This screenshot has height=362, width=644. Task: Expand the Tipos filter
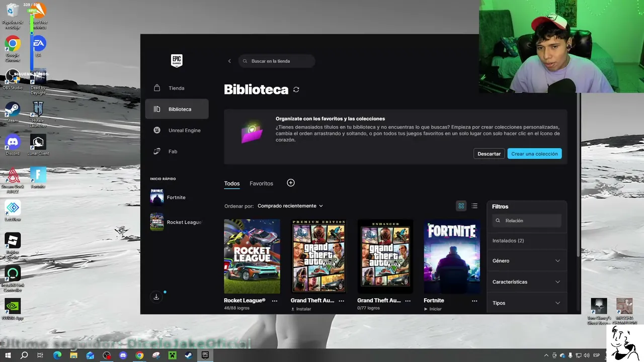[527, 303]
